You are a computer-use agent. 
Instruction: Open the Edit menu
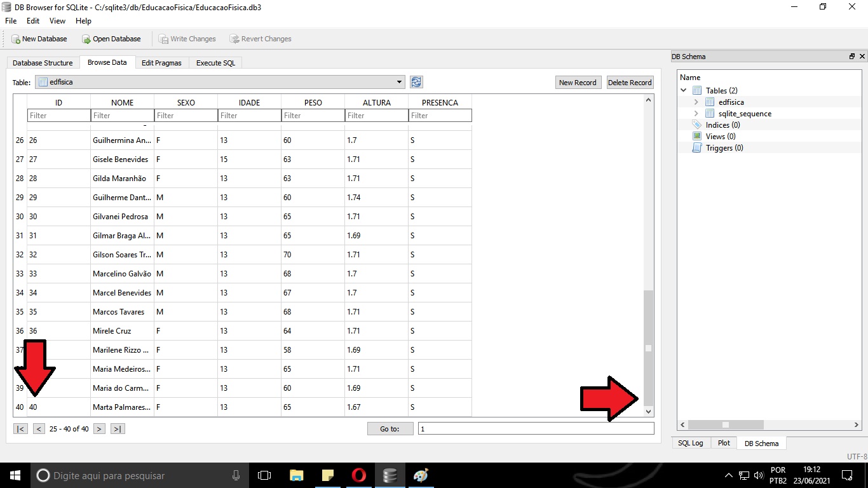point(32,20)
